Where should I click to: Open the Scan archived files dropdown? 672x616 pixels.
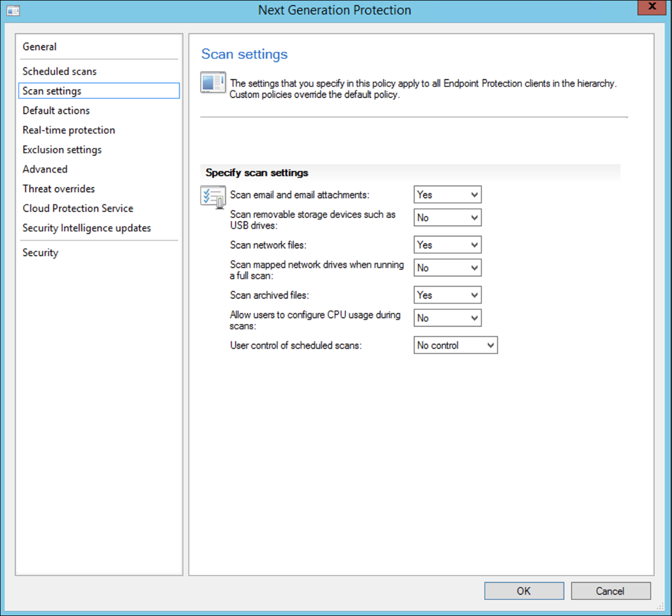pos(447,295)
